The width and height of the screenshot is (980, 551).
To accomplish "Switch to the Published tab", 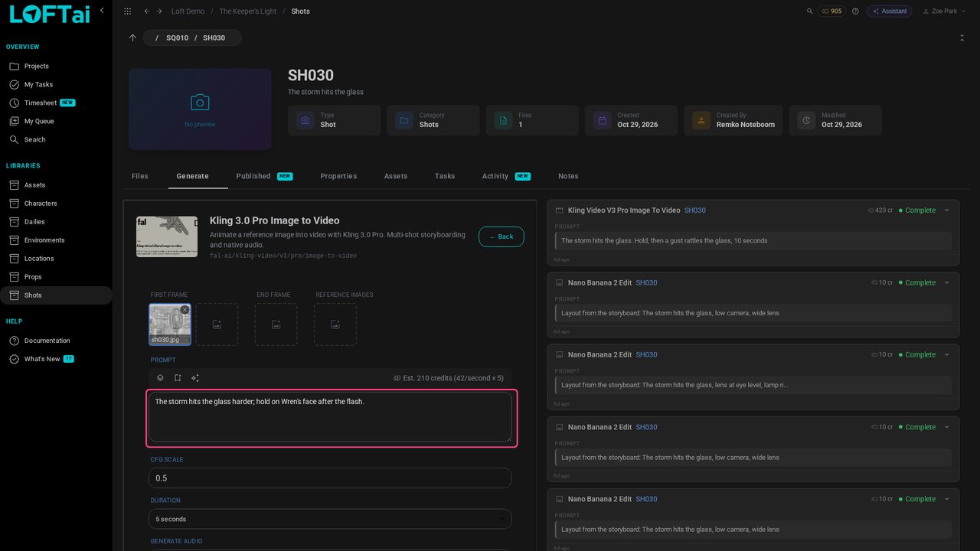I will click(264, 176).
